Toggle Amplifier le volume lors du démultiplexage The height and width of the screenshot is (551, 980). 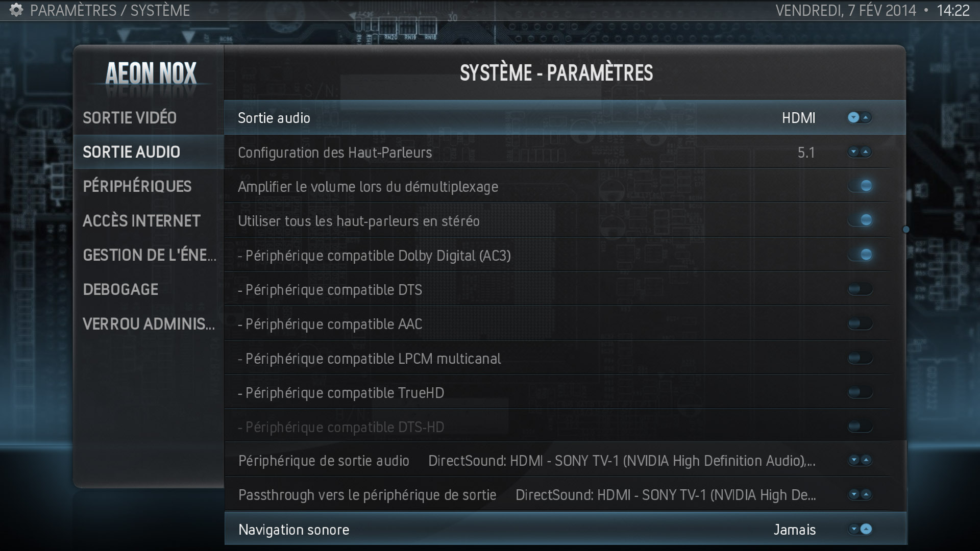861,186
